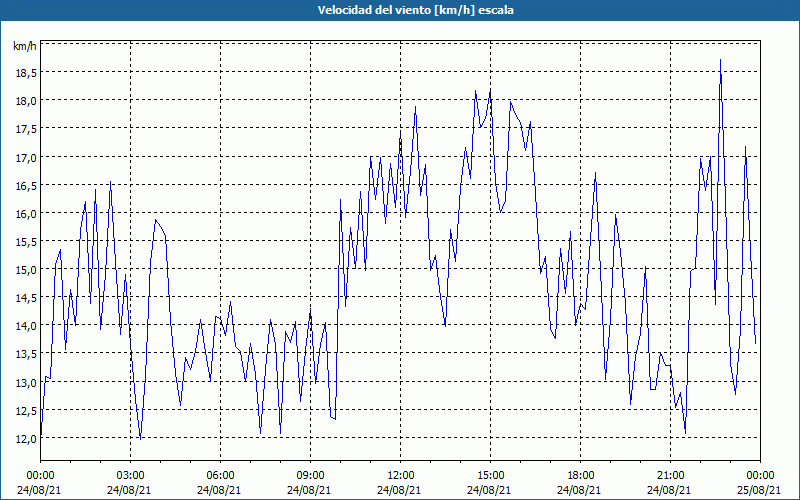
Task: Pick the '13,5' y-axis tick label
Action: tap(26, 355)
